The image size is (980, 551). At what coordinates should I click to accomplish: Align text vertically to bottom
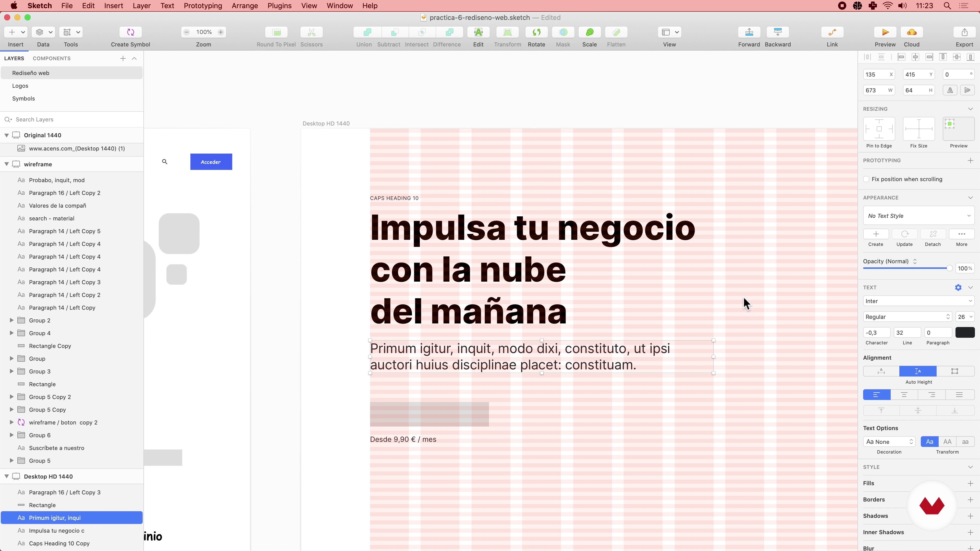click(954, 410)
